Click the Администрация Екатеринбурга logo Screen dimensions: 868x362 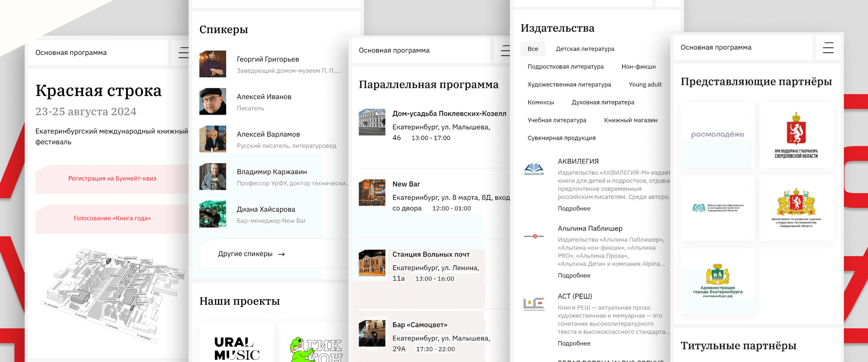(x=717, y=281)
